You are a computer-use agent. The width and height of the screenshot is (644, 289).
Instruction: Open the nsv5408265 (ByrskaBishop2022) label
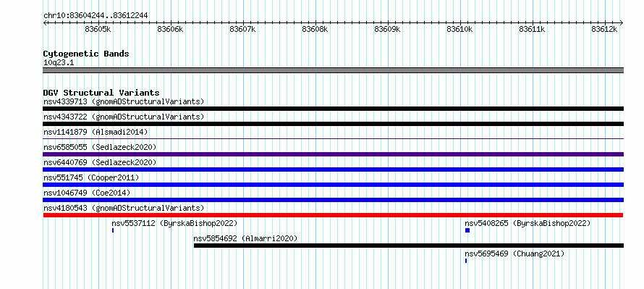[x=528, y=223]
